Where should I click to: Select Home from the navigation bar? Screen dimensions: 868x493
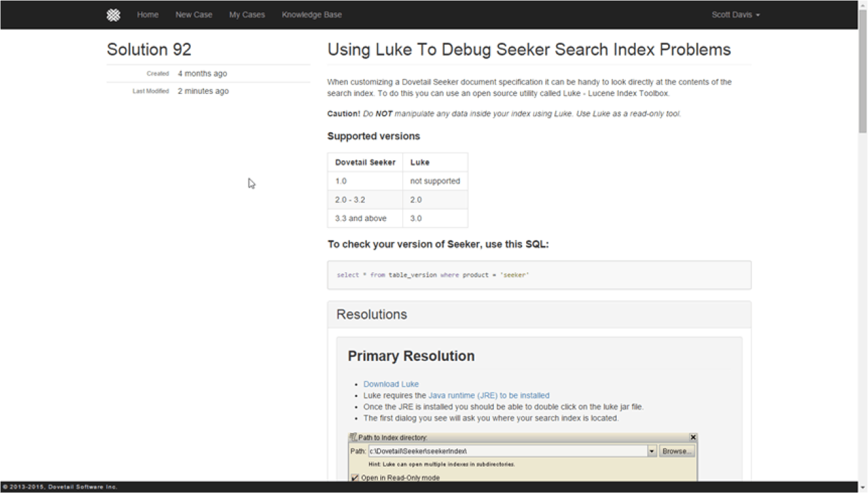(147, 14)
